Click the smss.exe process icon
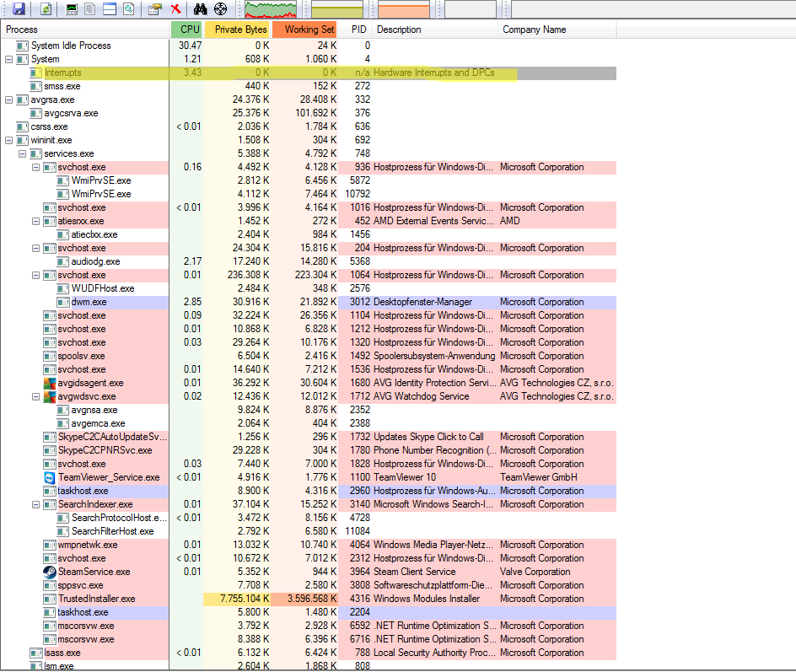Viewport: 796px width, 672px height. click(36, 86)
